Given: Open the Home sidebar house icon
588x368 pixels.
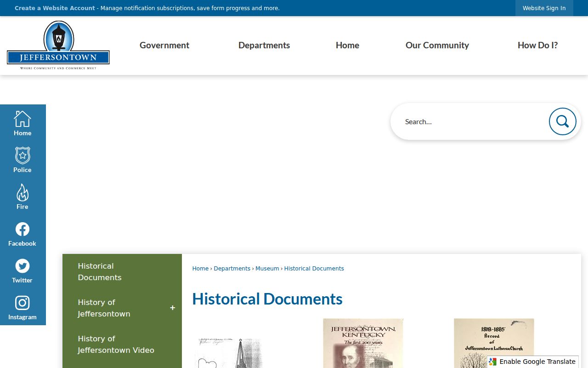Looking at the screenshot, I should click(23, 119).
